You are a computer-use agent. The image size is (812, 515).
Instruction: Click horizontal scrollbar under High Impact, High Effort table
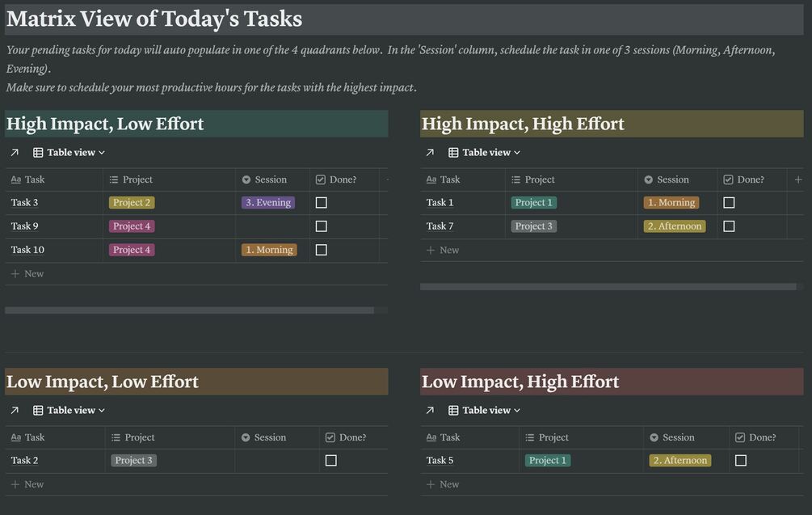[x=608, y=286]
